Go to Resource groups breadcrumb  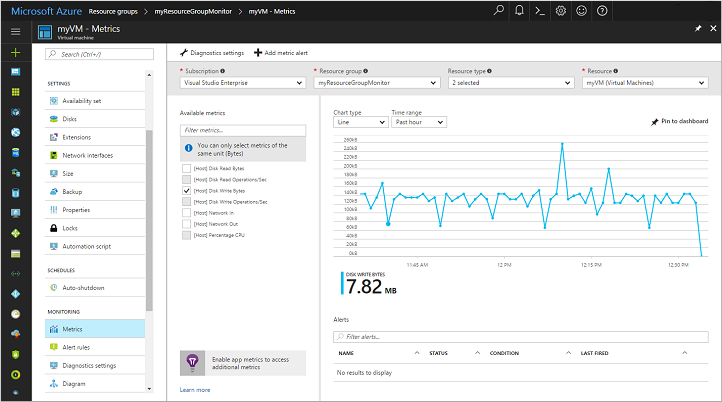113,12
